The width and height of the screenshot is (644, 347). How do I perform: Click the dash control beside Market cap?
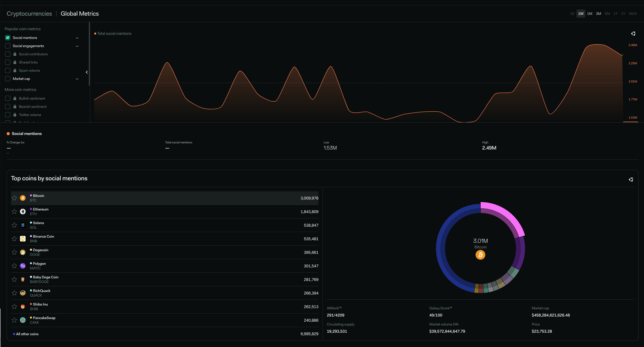point(77,79)
